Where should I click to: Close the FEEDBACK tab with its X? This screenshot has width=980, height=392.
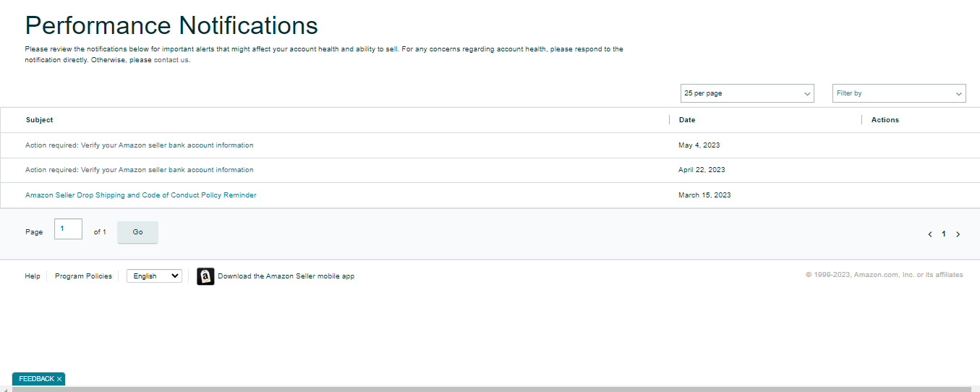(59, 379)
